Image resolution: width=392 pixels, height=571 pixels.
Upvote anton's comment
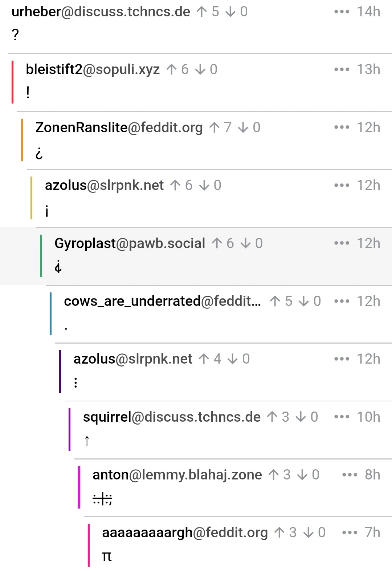273,475
